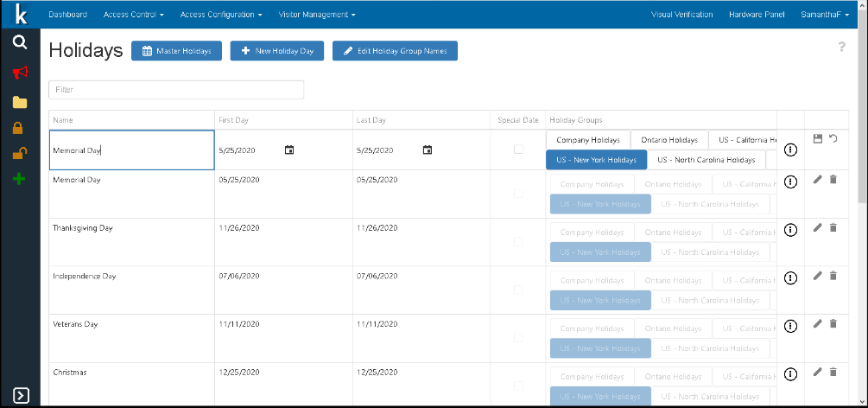Edit Veterans Day with pencil icon
Image resolution: width=868 pixels, height=408 pixels.
click(818, 324)
